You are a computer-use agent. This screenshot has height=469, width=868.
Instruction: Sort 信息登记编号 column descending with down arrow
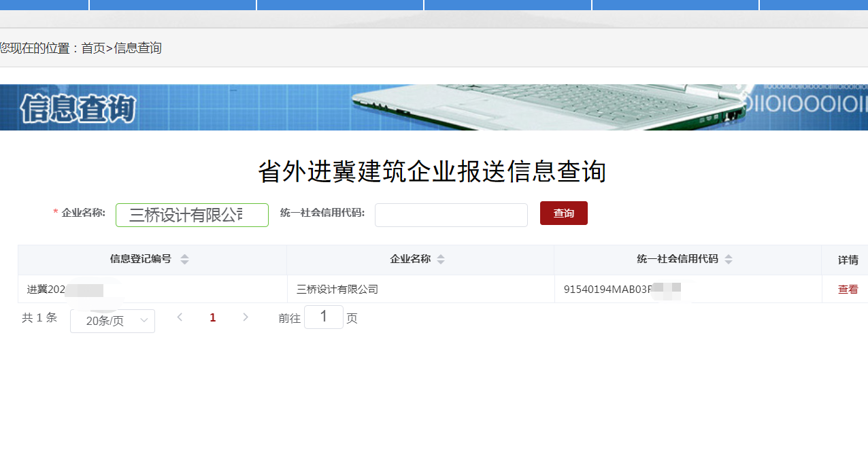click(x=184, y=263)
